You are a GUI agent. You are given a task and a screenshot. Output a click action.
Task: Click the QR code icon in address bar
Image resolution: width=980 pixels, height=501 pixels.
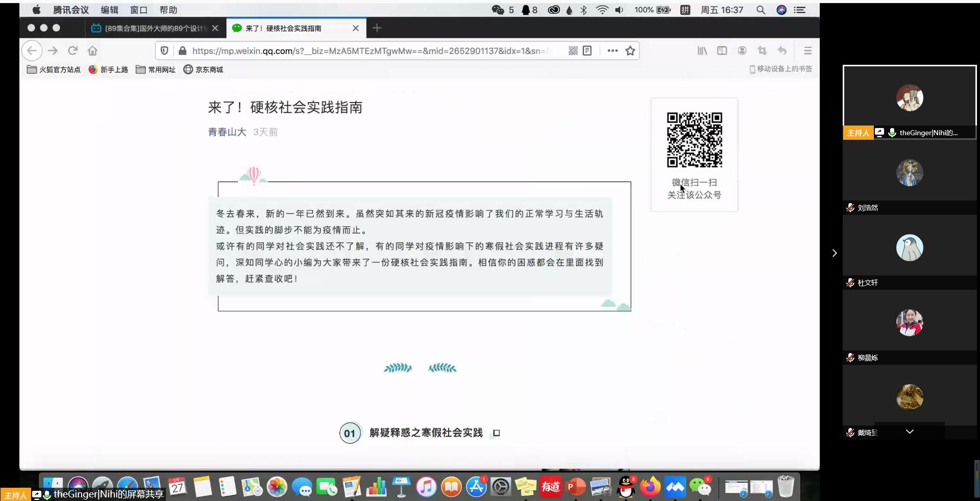pos(573,51)
